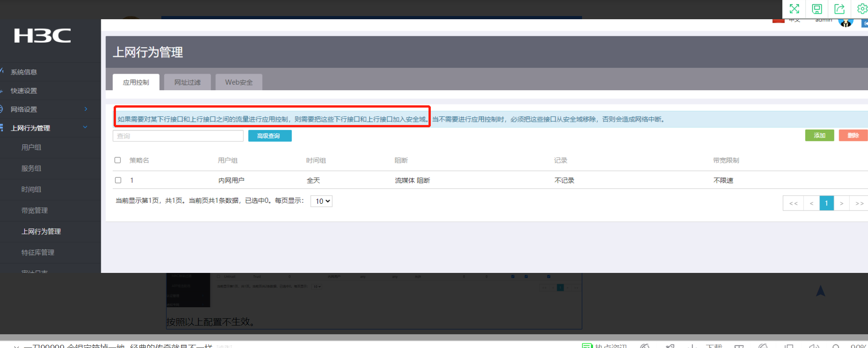Click the 上网行为管理 sidebar section header

coord(31,128)
